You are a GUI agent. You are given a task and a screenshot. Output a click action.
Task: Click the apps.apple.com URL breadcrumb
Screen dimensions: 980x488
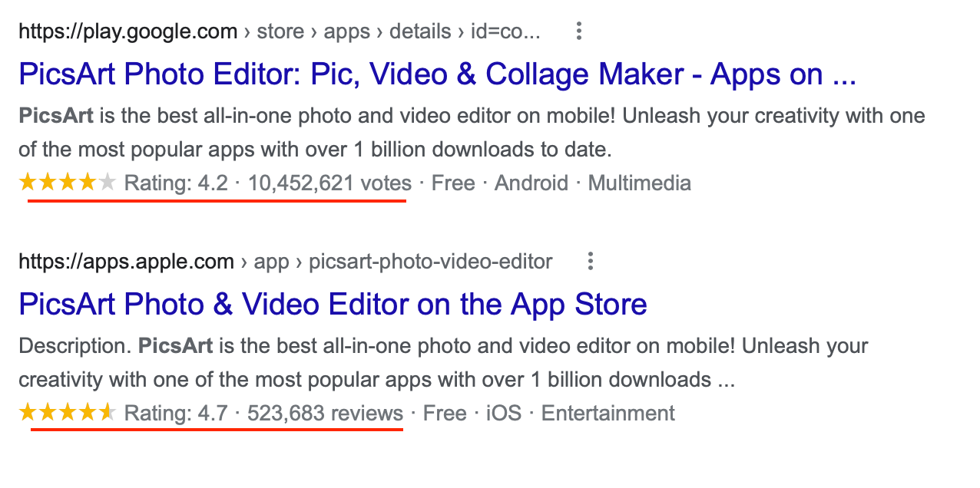tap(126, 262)
